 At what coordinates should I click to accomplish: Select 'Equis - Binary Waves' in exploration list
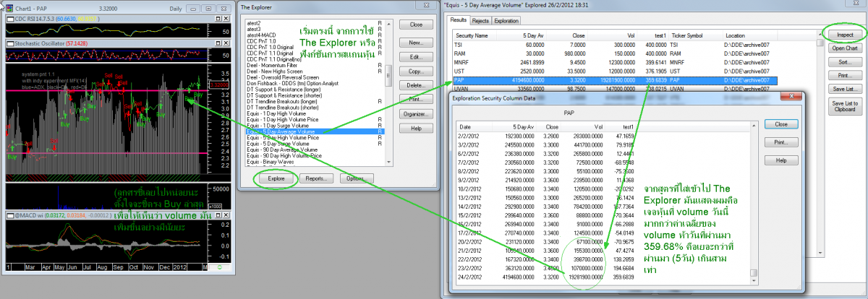(315, 162)
